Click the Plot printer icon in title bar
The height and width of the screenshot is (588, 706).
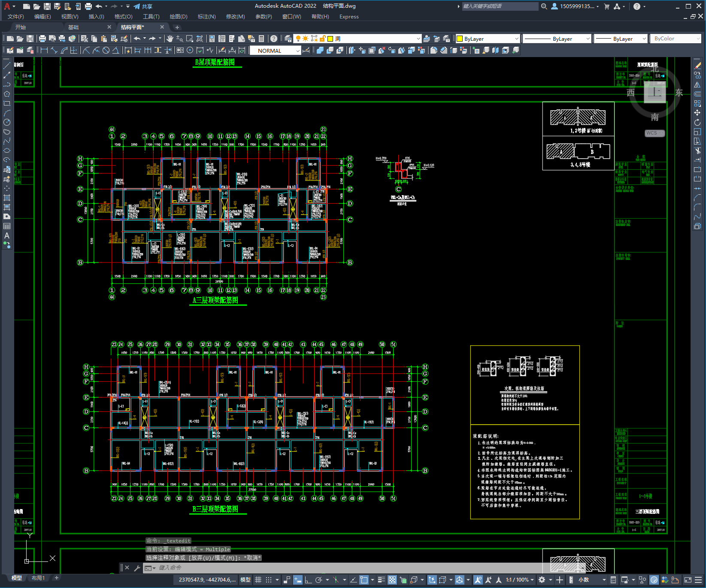click(x=88, y=6)
